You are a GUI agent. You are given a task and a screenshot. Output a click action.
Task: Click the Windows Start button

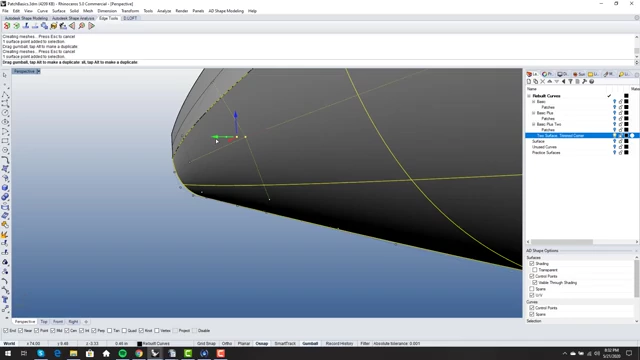click(8, 353)
